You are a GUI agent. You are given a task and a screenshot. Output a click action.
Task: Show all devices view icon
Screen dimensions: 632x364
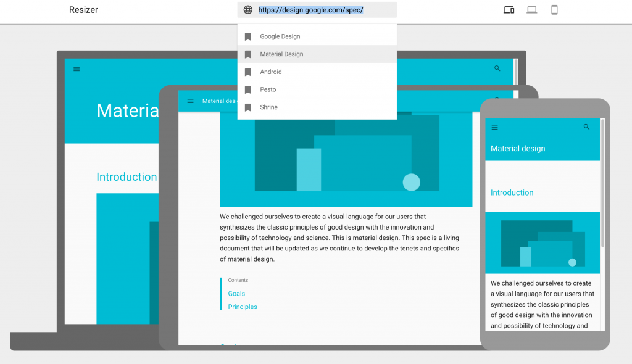[x=509, y=10]
